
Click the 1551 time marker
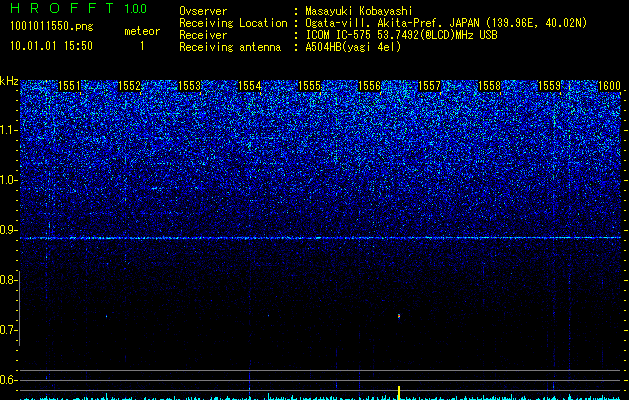pyautogui.click(x=69, y=86)
